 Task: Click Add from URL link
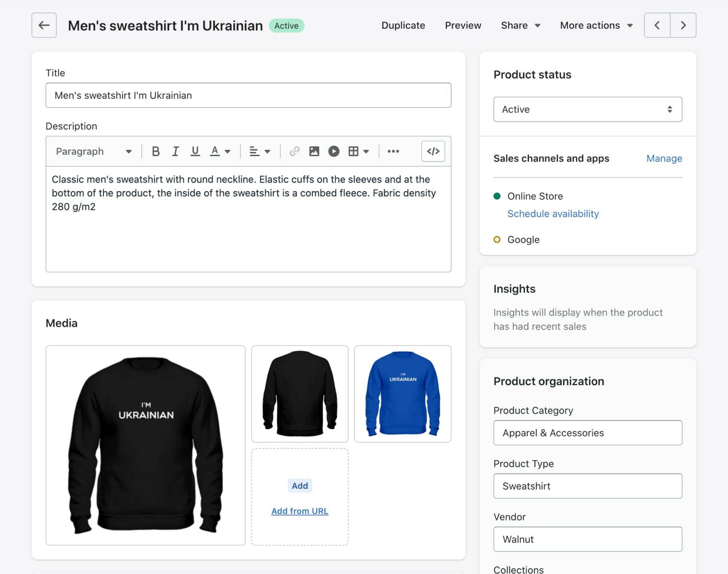coord(300,511)
